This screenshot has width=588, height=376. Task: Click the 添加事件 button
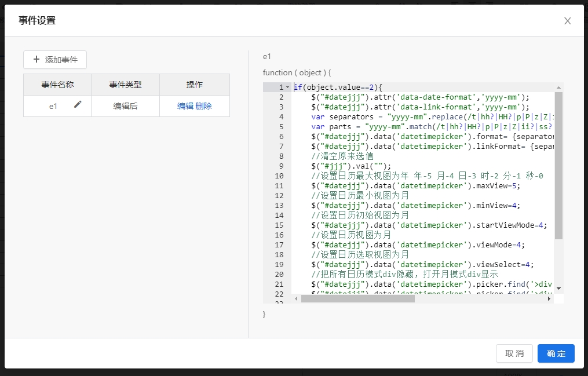(55, 60)
